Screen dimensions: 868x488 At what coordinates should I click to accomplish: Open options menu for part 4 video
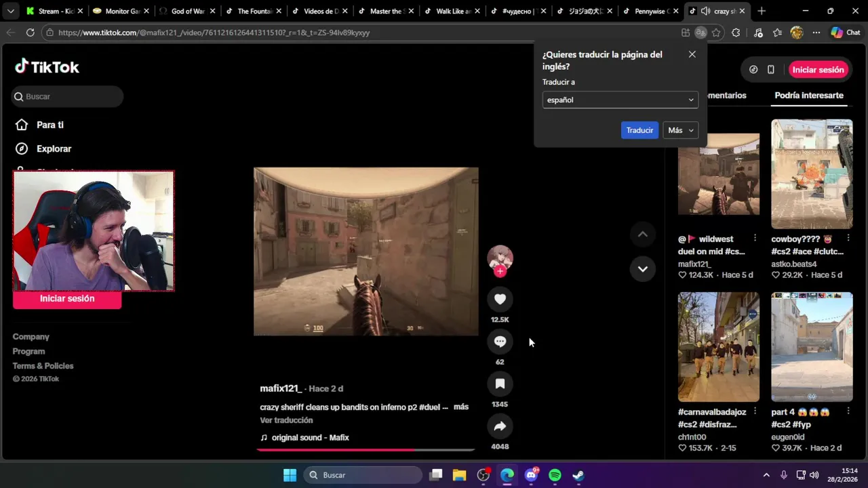tap(848, 411)
